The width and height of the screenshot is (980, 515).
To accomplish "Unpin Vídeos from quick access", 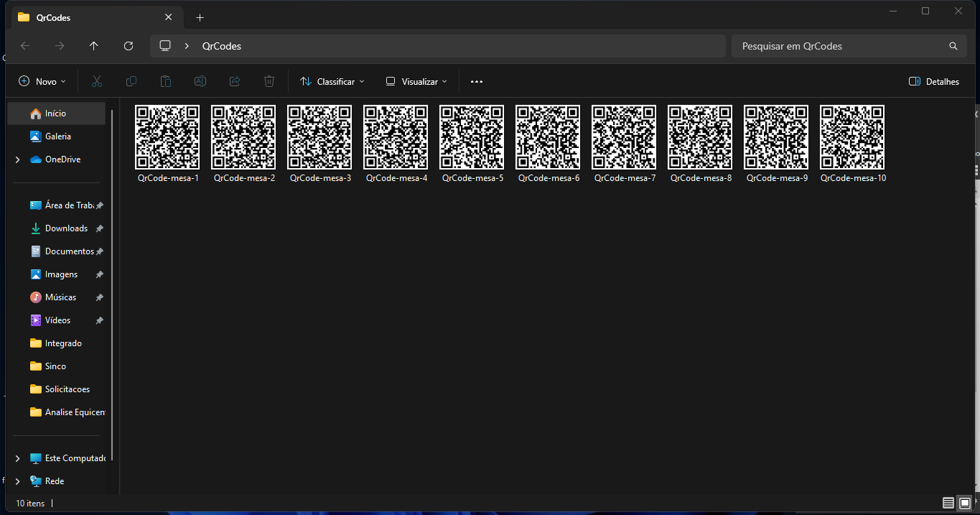I will tap(100, 320).
